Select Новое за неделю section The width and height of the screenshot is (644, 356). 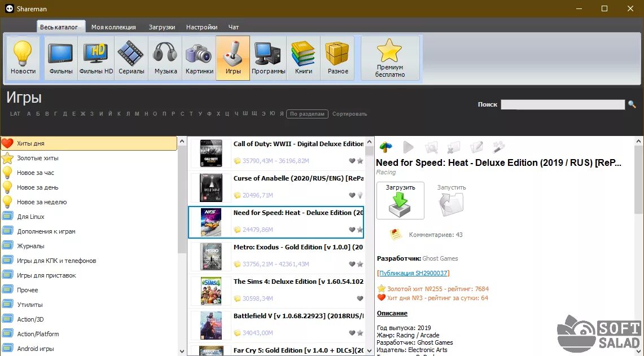(89, 202)
